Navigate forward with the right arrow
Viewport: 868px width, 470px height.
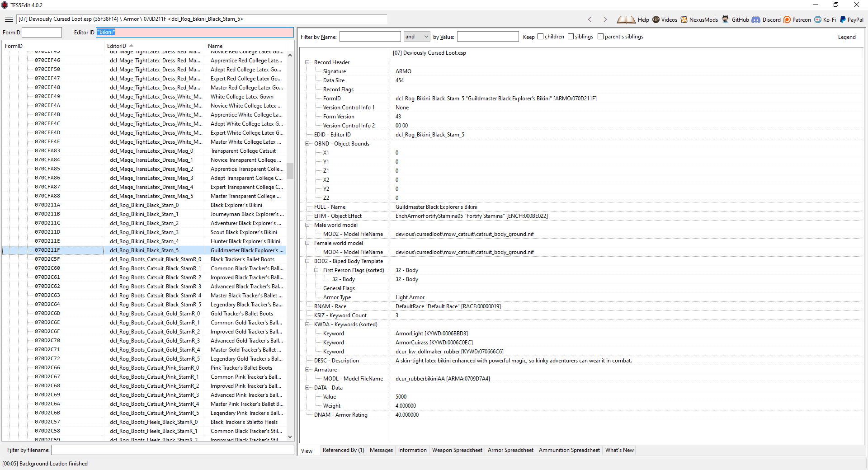[605, 19]
